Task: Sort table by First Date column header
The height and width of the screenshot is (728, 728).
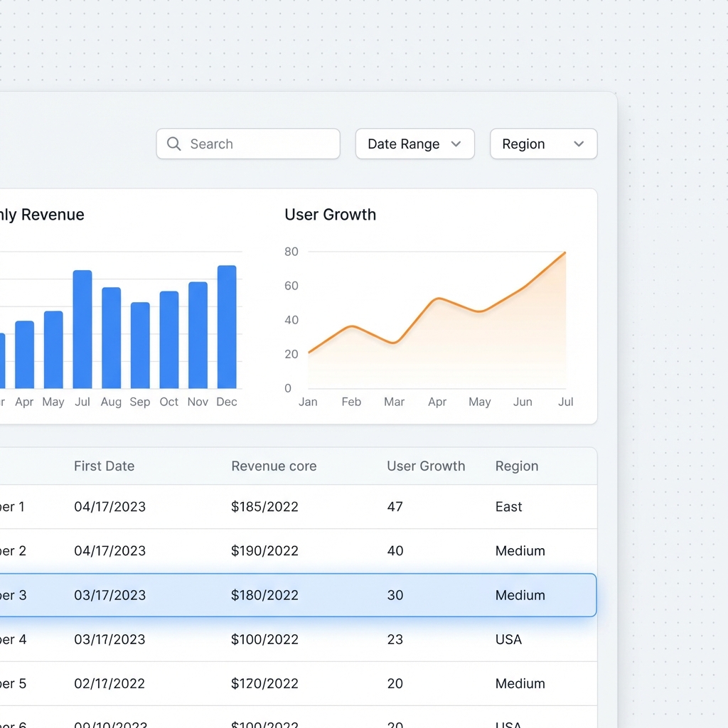Action: [104, 466]
